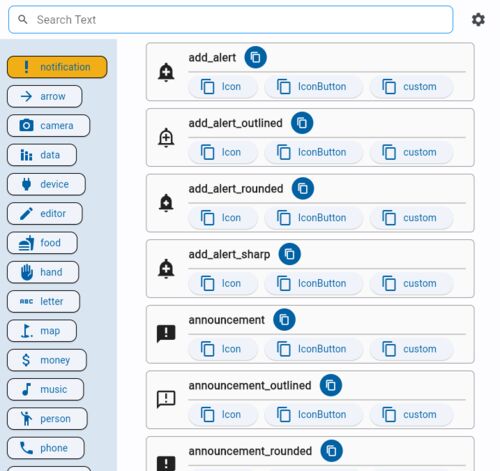Click the add_alert_outlined bell icon preview
The image size is (500, 471).
pos(166,138)
